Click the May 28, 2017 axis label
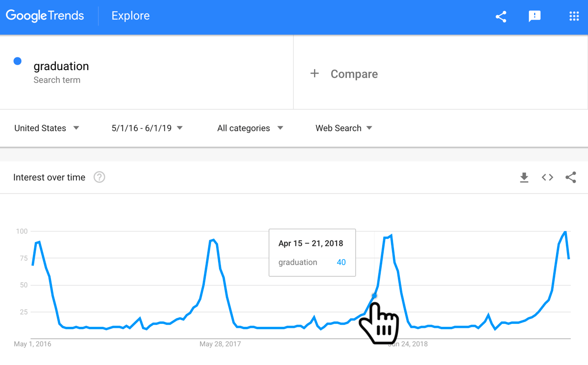 [x=220, y=344]
